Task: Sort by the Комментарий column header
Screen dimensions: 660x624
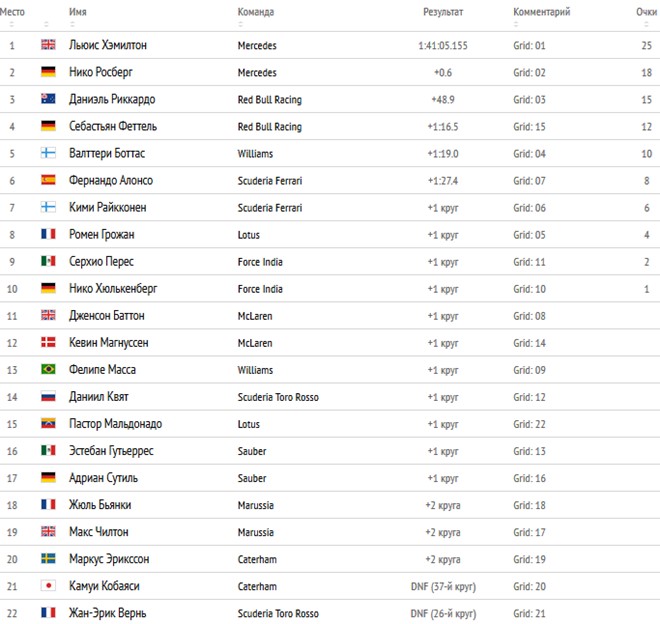Action: point(541,12)
